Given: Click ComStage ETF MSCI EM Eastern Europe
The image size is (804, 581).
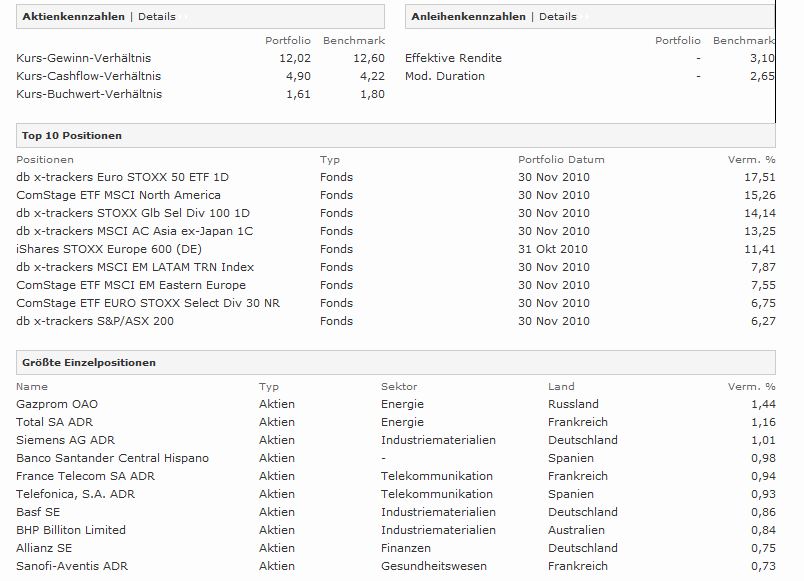Looking at the screenshot, I should (x=131, y=285).
